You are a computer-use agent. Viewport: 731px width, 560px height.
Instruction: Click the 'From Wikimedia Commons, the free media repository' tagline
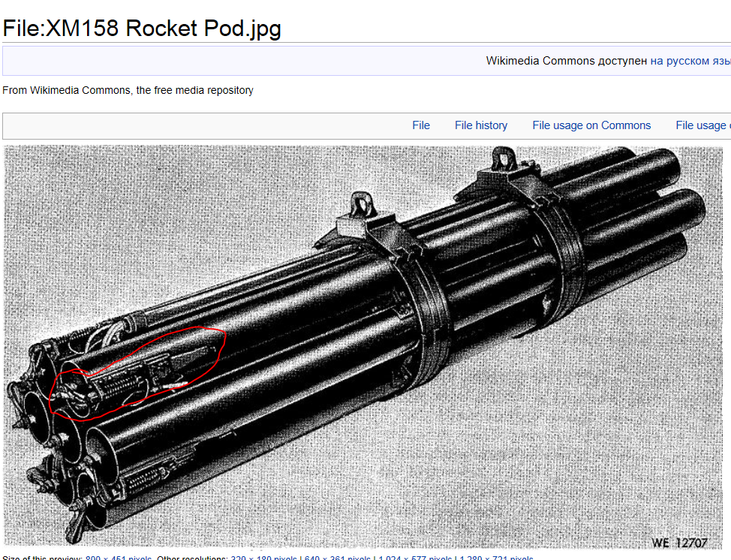point(128,91)
